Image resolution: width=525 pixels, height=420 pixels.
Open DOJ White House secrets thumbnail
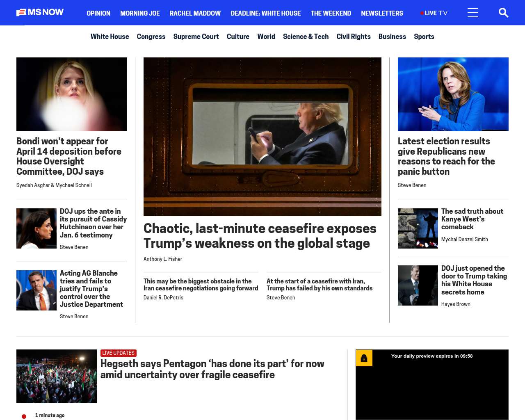pos(418,285)
